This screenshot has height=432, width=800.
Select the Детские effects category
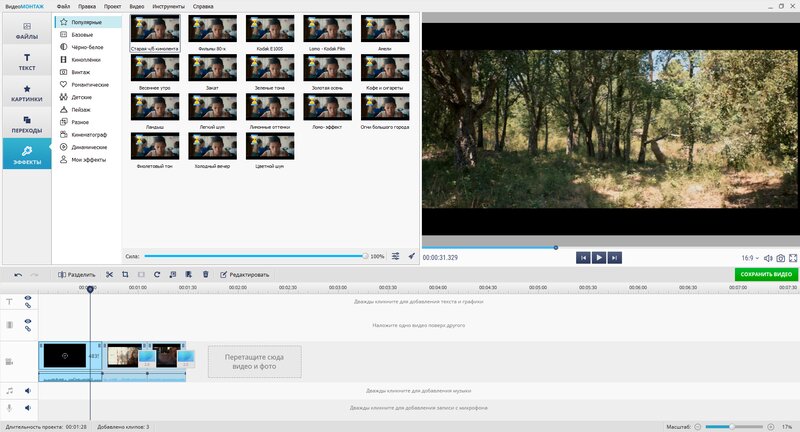(x=88, y=97)
